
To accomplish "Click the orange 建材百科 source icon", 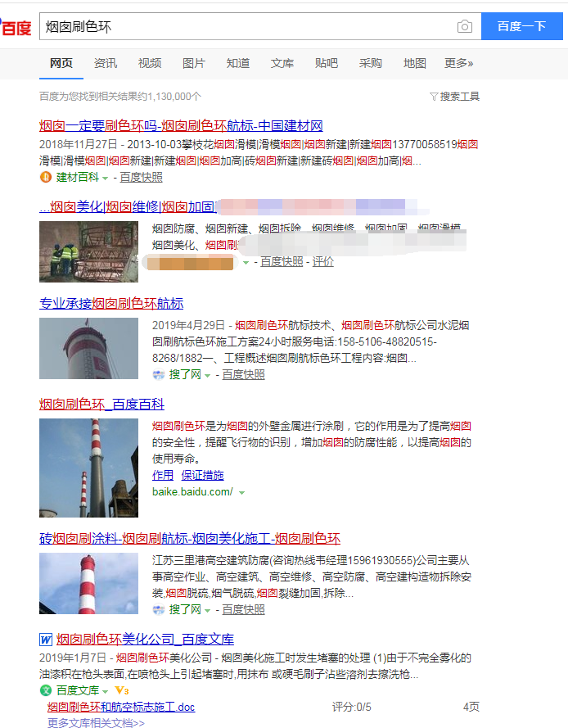I will [x=46, y=178].
